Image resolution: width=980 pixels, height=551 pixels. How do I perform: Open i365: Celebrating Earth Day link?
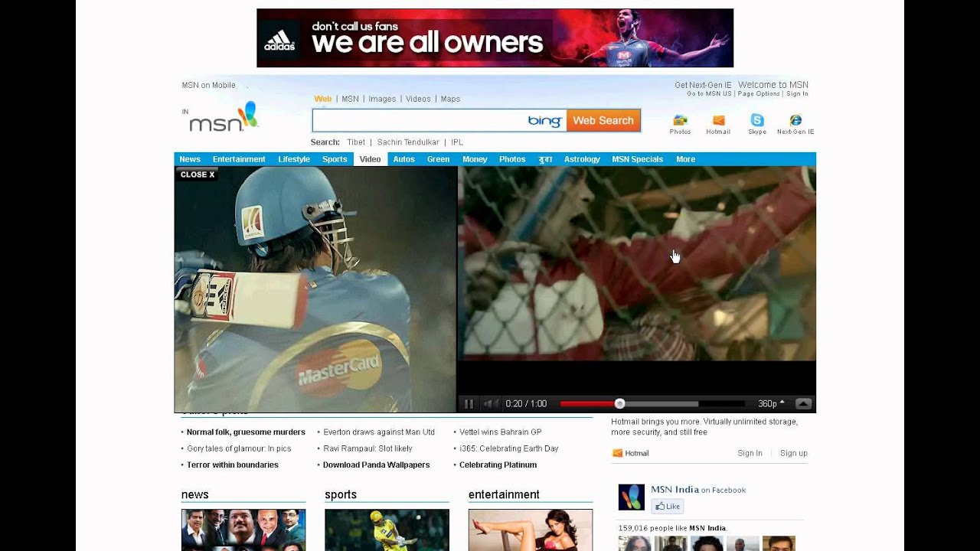tap(509, 448)
